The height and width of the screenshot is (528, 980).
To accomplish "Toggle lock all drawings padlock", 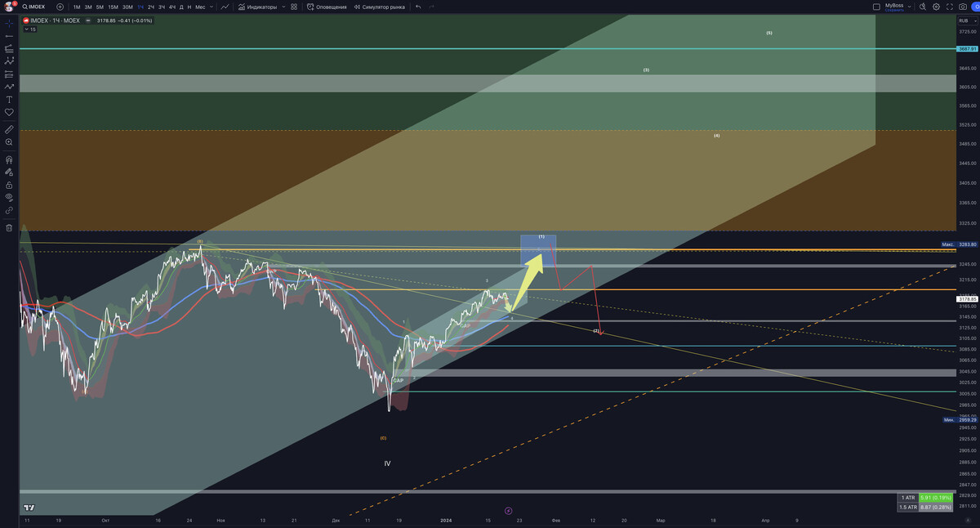I will click(9, 185).
